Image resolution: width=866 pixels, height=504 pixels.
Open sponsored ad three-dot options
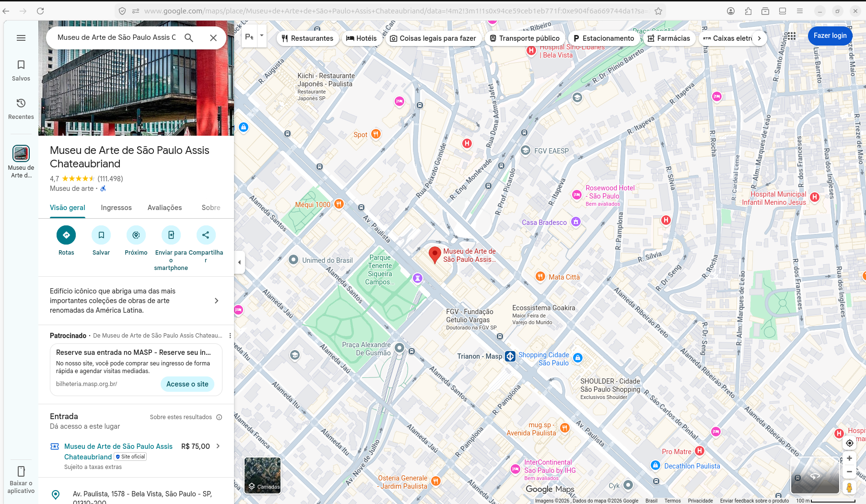230,336
